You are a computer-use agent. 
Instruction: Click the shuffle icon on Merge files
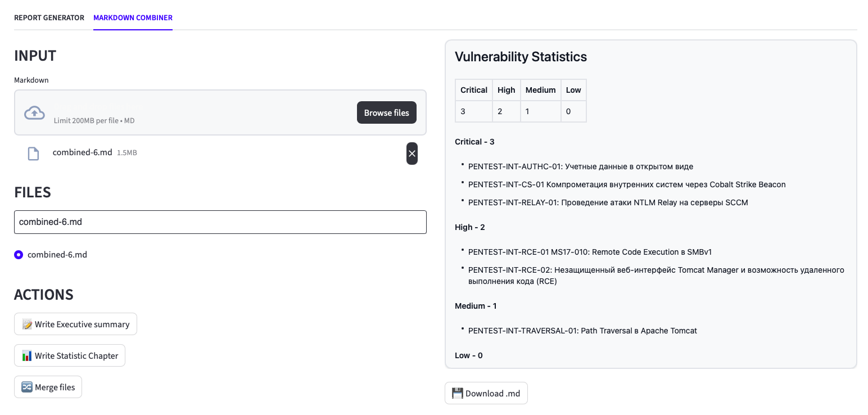point(27,387)
